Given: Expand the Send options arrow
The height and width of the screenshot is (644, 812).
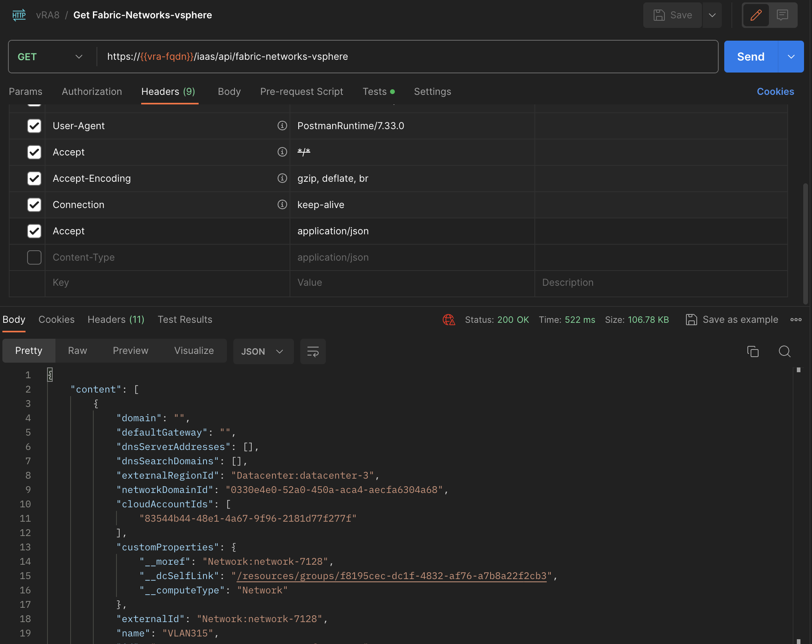Looking at the screenshot, I should coord(791,57).
